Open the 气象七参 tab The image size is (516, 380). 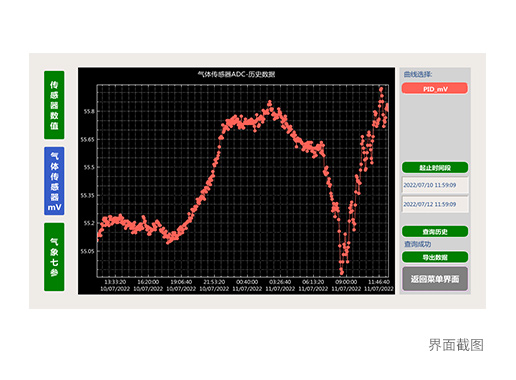[x=54, y=257]
